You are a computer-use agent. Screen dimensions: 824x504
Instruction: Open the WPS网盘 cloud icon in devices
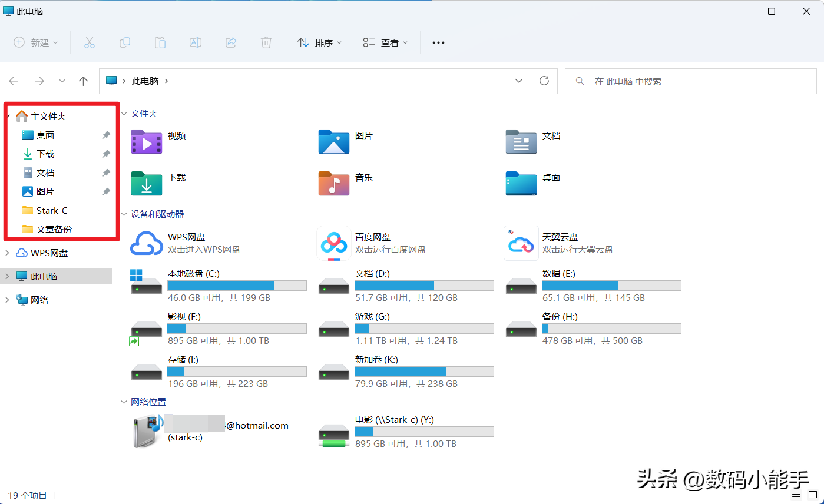click(146, 243)
